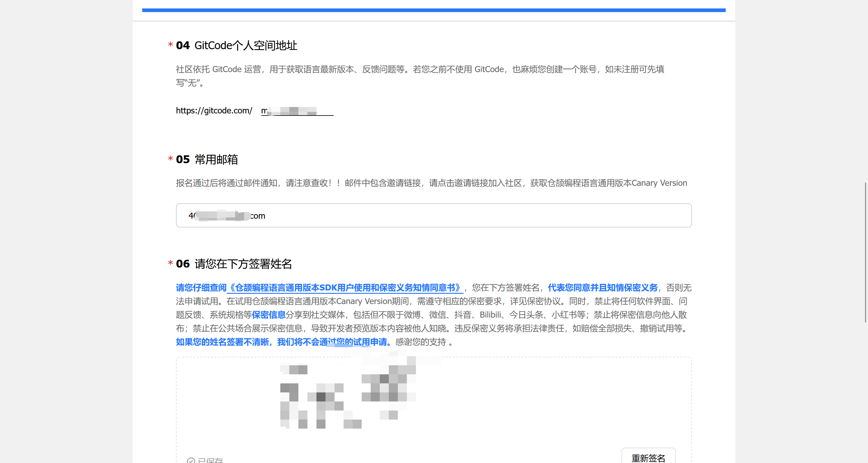Open the SDK用户使用和保密义务知情同意书 link
Viewport: 868px width, 463px height.
344,288
